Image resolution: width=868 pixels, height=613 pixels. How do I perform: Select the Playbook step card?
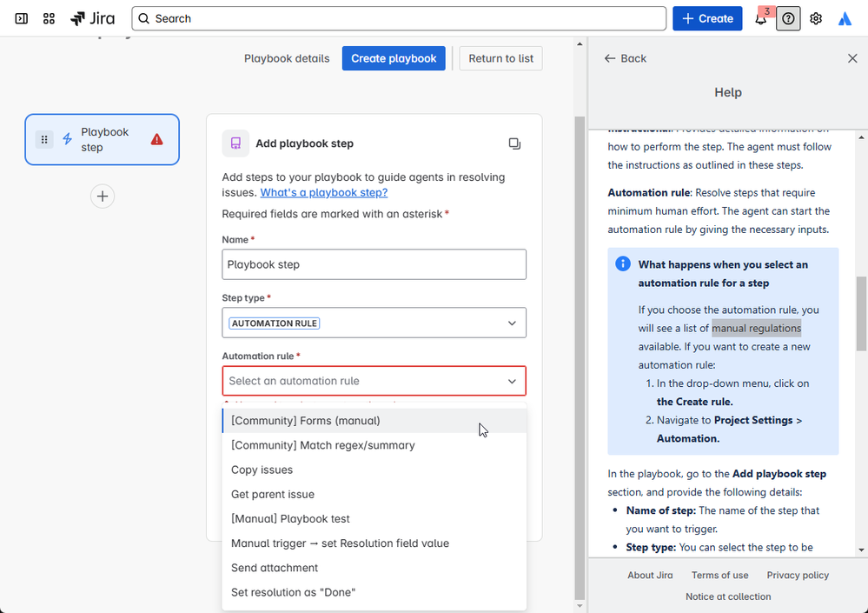pyautogui.click(x=102, y=139)
